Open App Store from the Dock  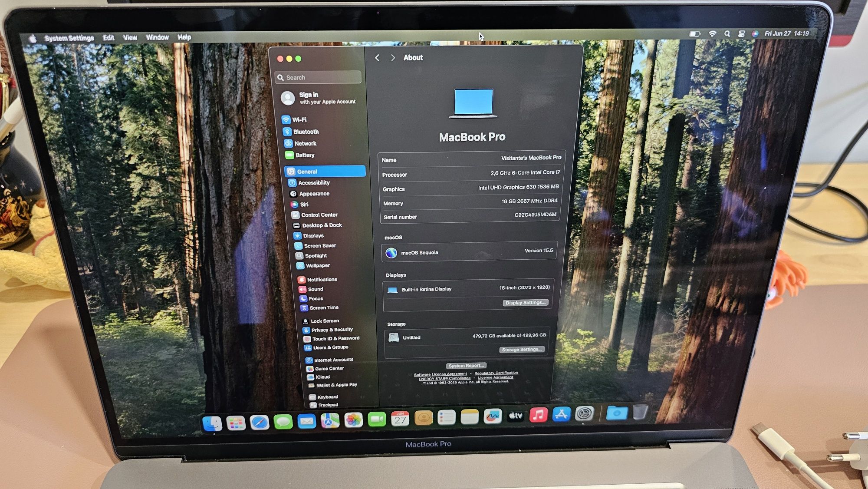pyautogui.click(x=561, y=414)
